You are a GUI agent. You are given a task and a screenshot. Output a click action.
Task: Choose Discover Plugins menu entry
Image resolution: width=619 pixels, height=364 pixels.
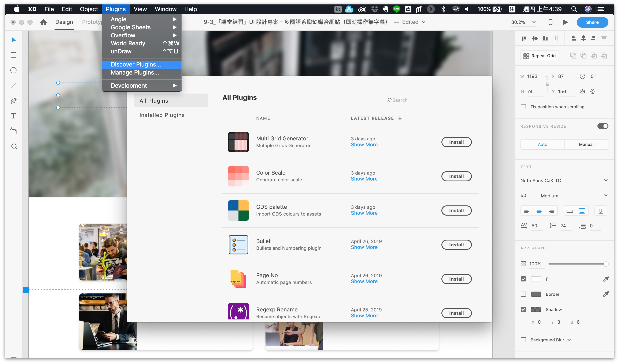pos(142,65)
